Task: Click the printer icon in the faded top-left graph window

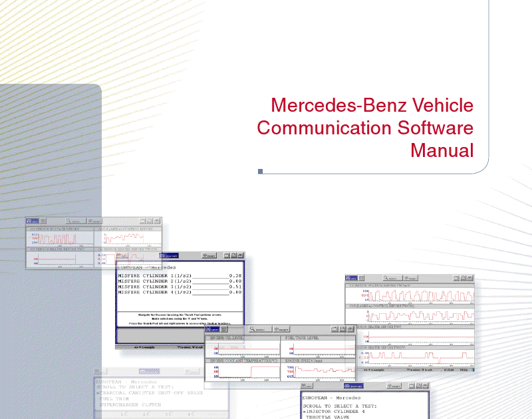Action: pyautogui.click(x=150, y=221)
